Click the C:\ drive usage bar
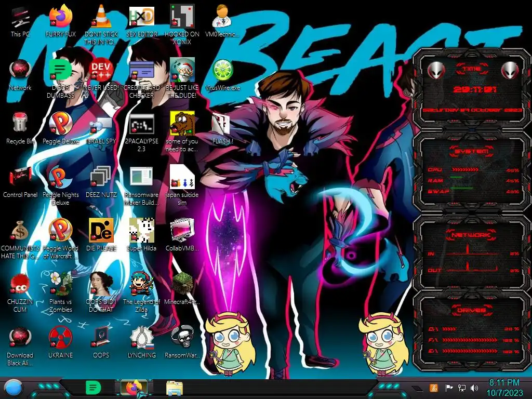The width and height of the screenshot is (532, 399). pos(449,329)
